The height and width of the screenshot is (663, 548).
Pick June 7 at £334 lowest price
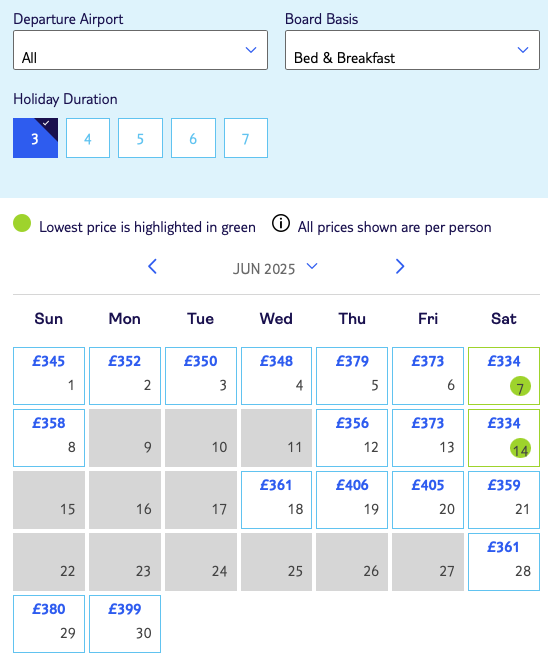(504, 376)
